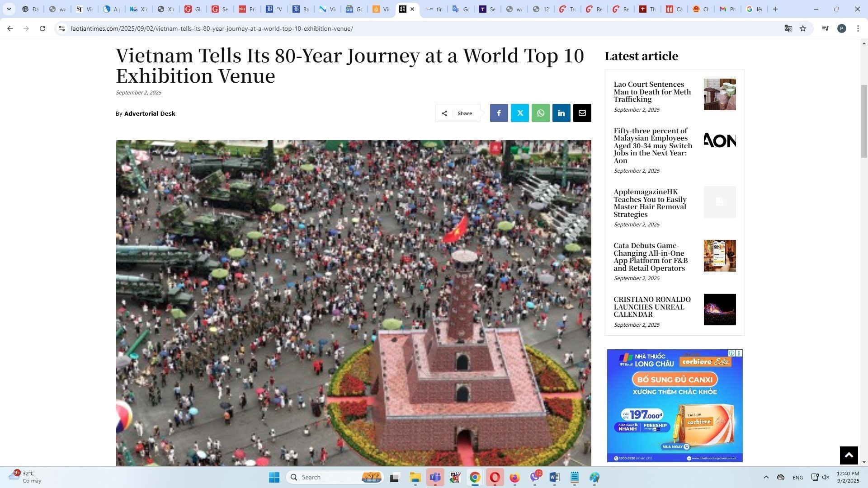Open File Explorer from the taskbar

click(x=415, y=477)
